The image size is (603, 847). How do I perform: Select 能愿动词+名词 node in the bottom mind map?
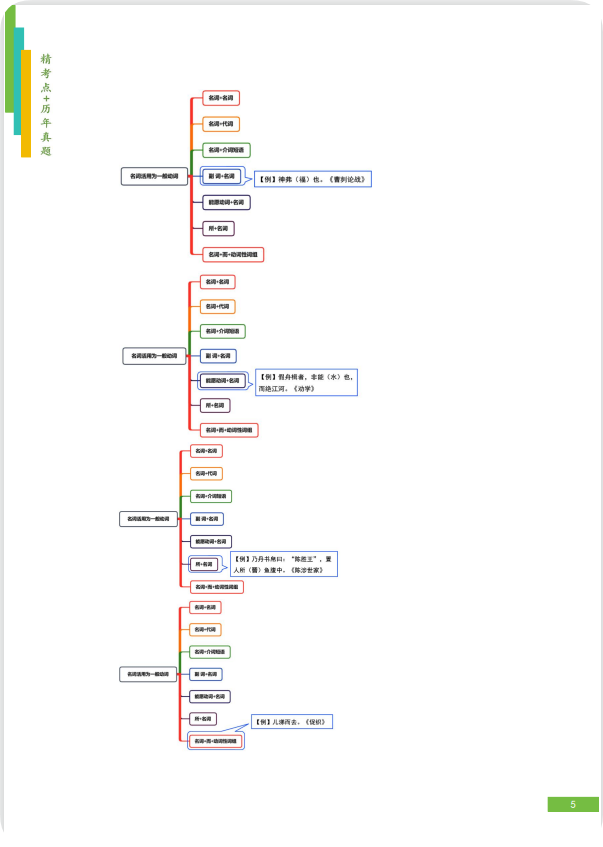pos(210,696)
